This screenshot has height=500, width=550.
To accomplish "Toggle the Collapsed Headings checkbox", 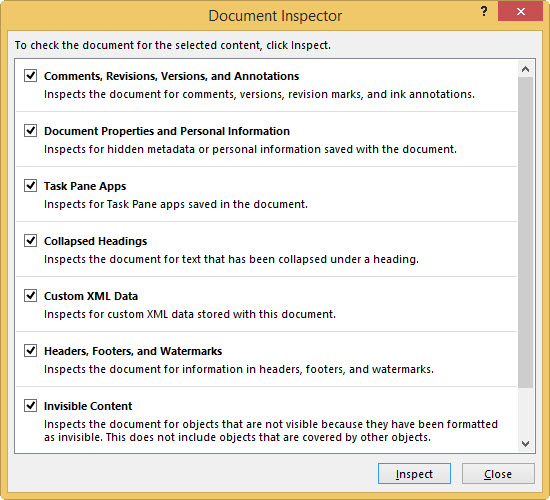I will pos(31,241).
